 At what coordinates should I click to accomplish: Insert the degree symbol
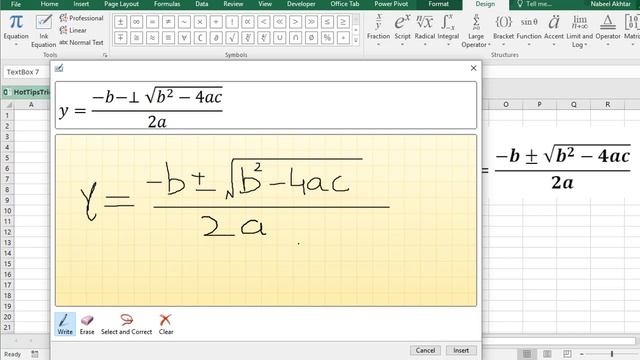343,38
